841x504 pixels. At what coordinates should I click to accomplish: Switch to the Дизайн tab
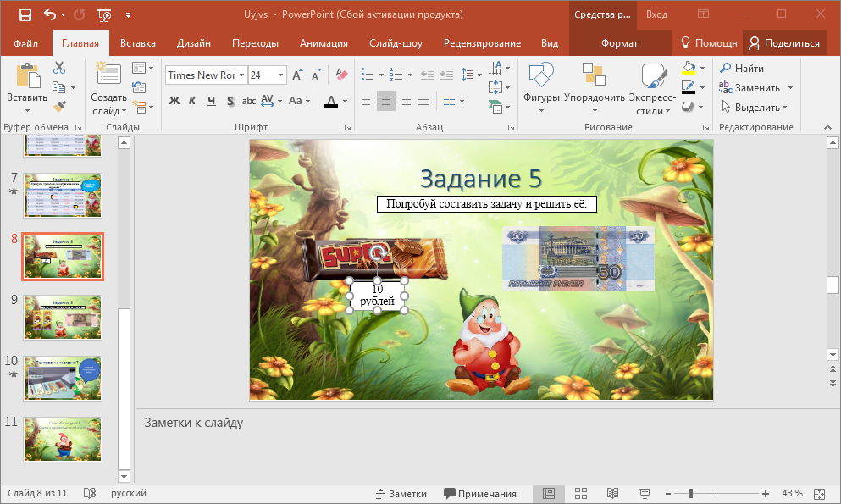194,43
